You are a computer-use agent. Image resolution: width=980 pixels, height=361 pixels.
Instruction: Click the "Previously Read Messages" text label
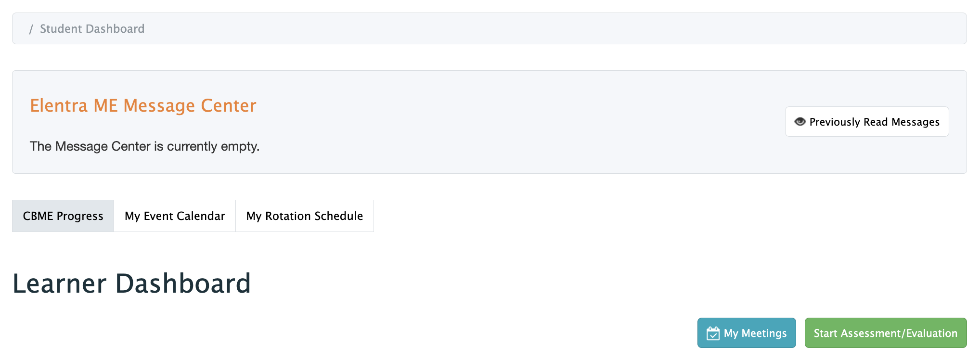tap(874, 122)
